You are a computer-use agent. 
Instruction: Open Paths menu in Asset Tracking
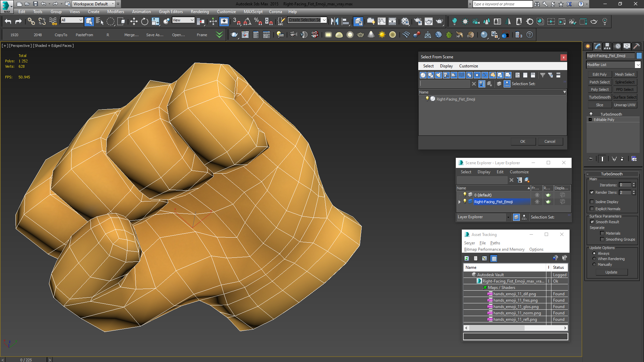click(495, 243)
